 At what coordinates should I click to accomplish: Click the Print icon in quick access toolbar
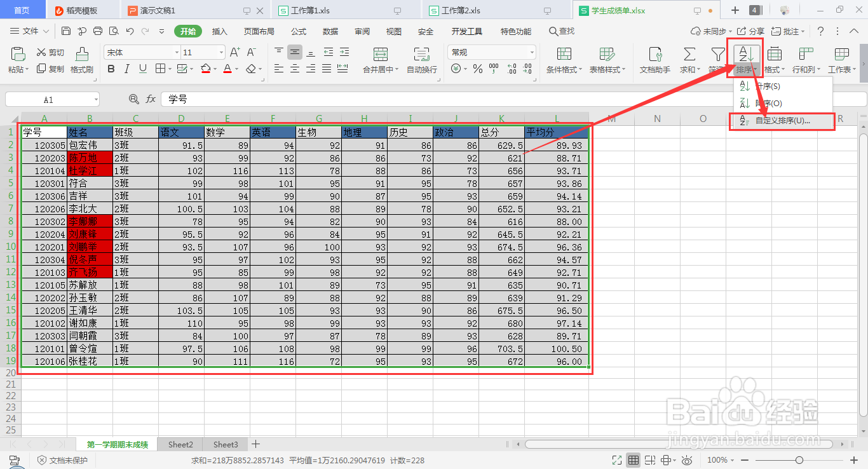pyautogui.click(x=98, y=31)
